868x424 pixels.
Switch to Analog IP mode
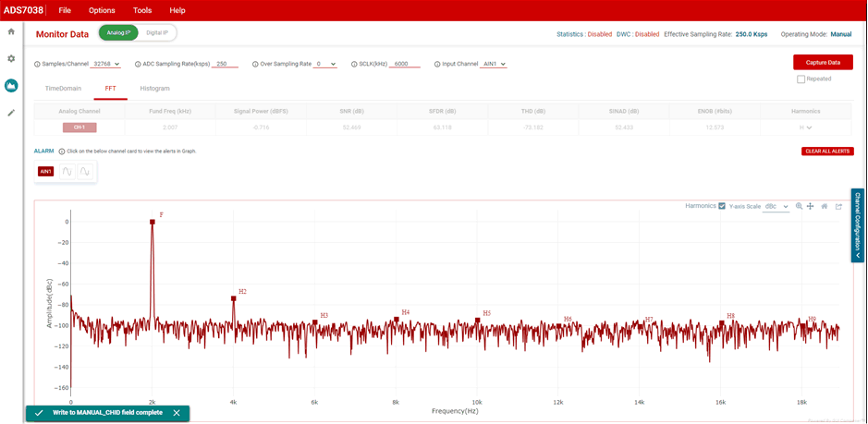[118, 32]
